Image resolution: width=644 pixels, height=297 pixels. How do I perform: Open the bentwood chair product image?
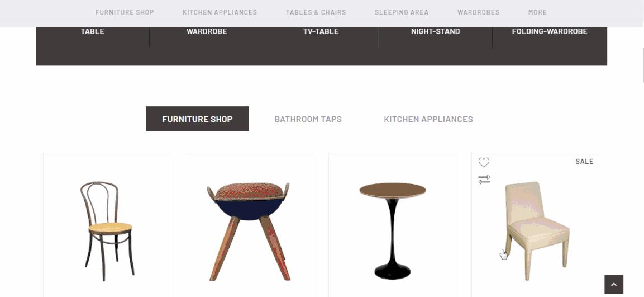tap(107, 231)
